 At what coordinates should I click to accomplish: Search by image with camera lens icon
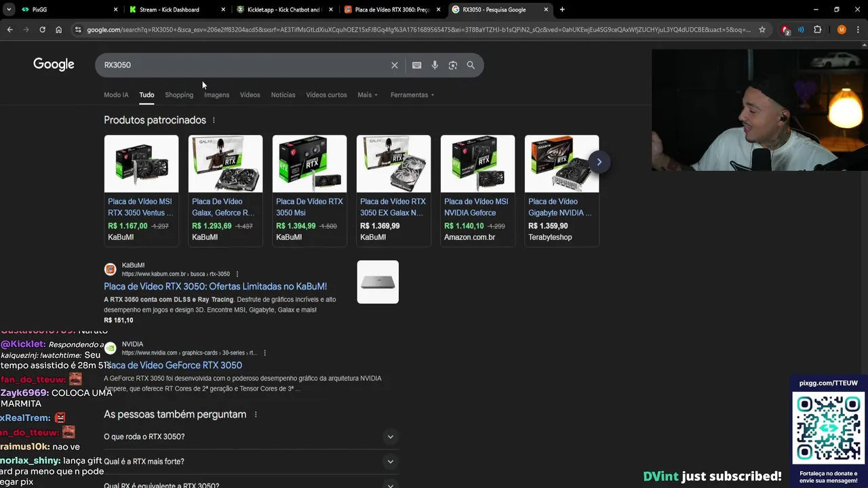coord(452,65)
